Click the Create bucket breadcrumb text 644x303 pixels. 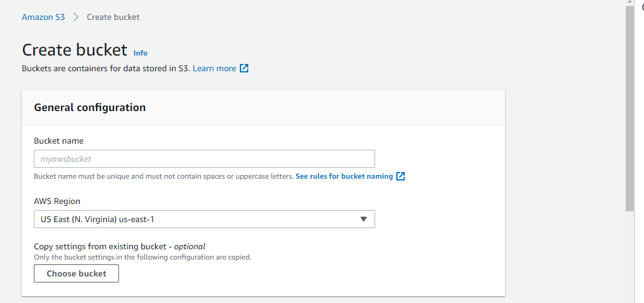[113, 18]
